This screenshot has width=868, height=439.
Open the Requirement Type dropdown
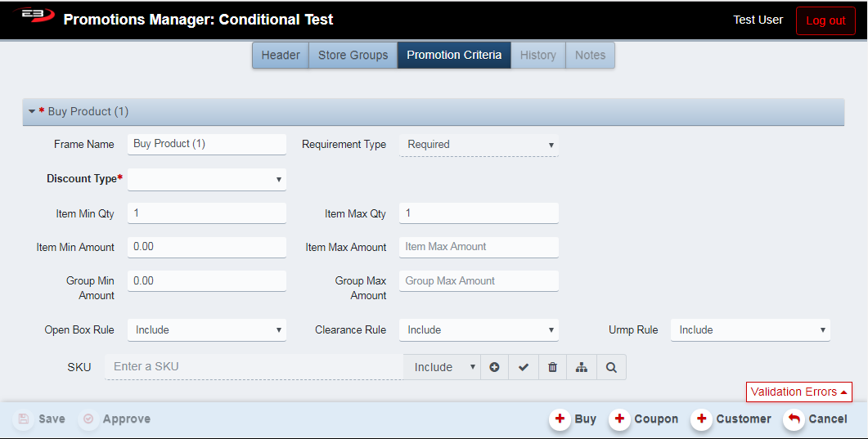(x=479, y=145)
